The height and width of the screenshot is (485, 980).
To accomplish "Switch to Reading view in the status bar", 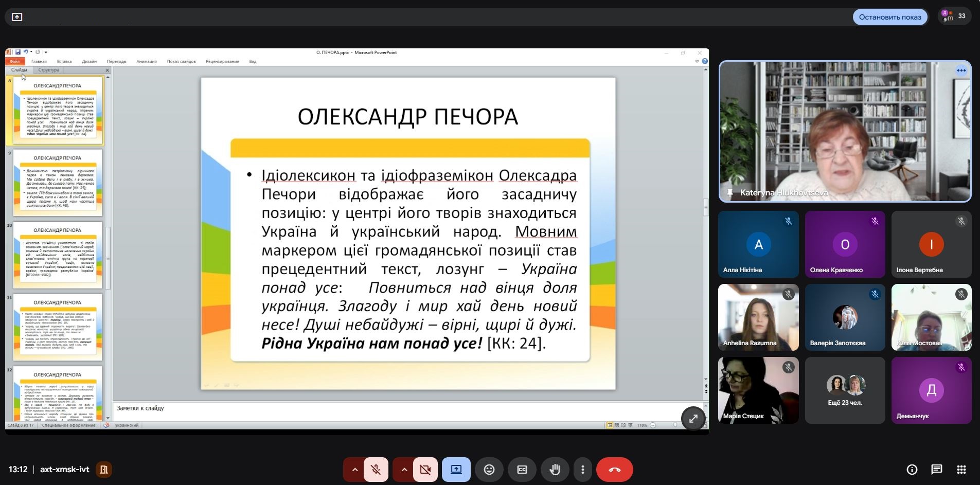I will coord(623,425).
